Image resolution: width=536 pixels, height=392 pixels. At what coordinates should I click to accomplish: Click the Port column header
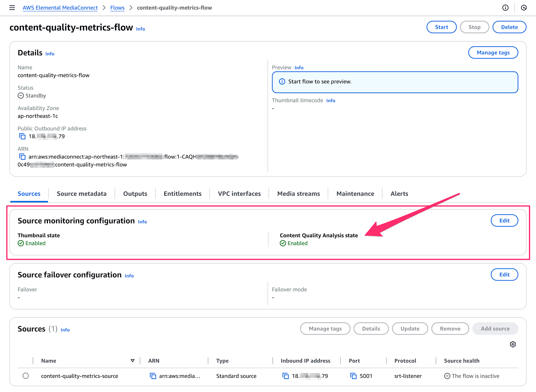pyautogui.click(x=354, y=361)
